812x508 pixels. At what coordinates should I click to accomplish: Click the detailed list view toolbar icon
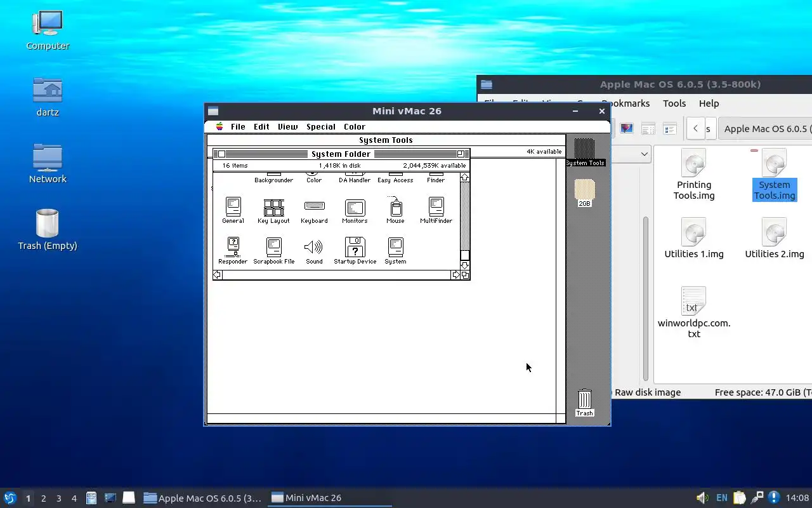tap(669, 128)
